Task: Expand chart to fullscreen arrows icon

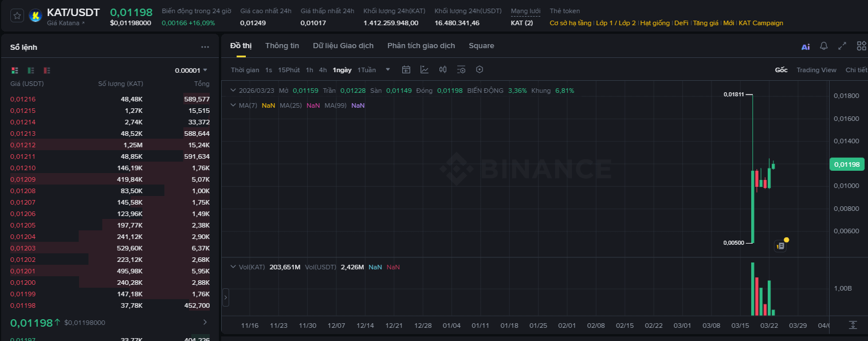Action: 842,46
